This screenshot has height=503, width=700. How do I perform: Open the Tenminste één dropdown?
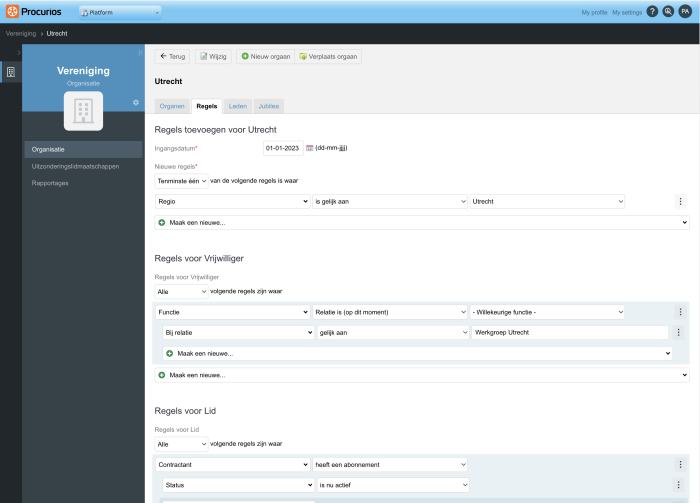pyautogui.click(x=181, y=181)
